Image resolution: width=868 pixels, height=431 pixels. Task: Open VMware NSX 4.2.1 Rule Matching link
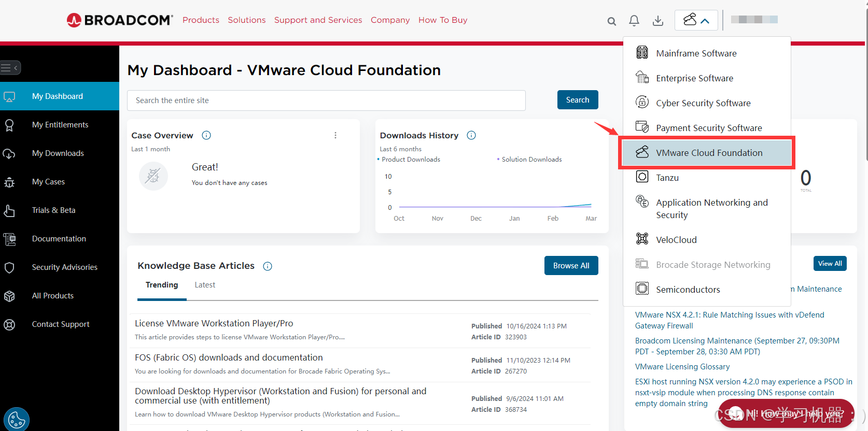730,320
